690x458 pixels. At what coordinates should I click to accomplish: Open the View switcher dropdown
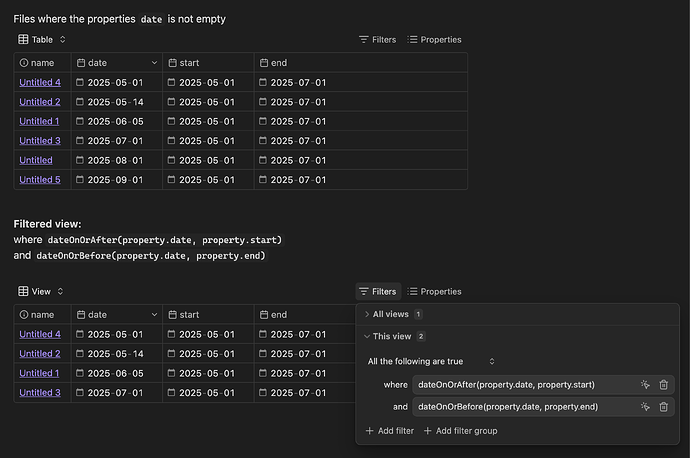(x=41, y=291)
